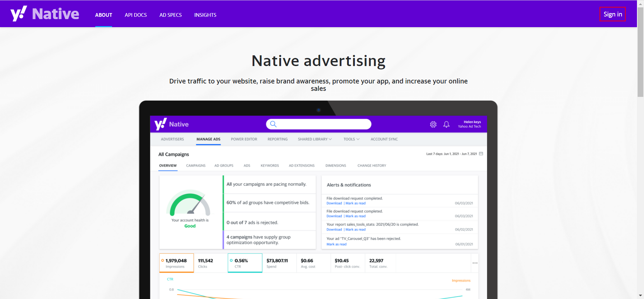Expand the TOOLS dropdown
Viewport: 644px width, 299px height.
coord(352,139)
